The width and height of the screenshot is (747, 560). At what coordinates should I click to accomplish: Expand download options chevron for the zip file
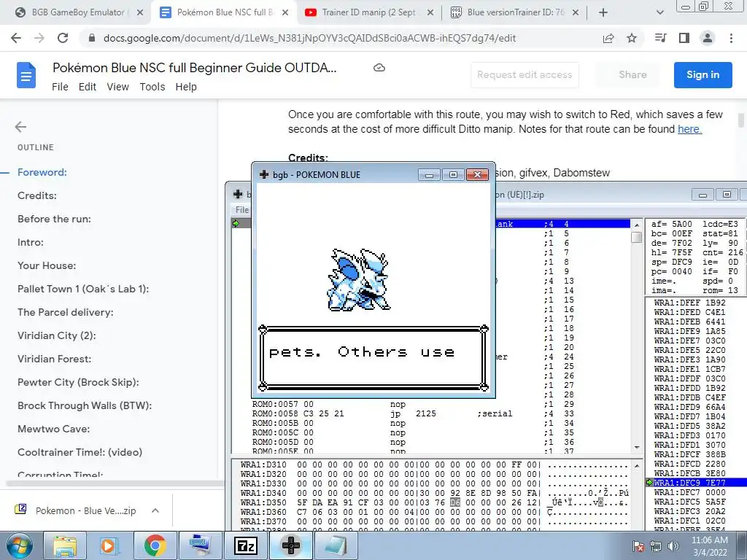155,510
